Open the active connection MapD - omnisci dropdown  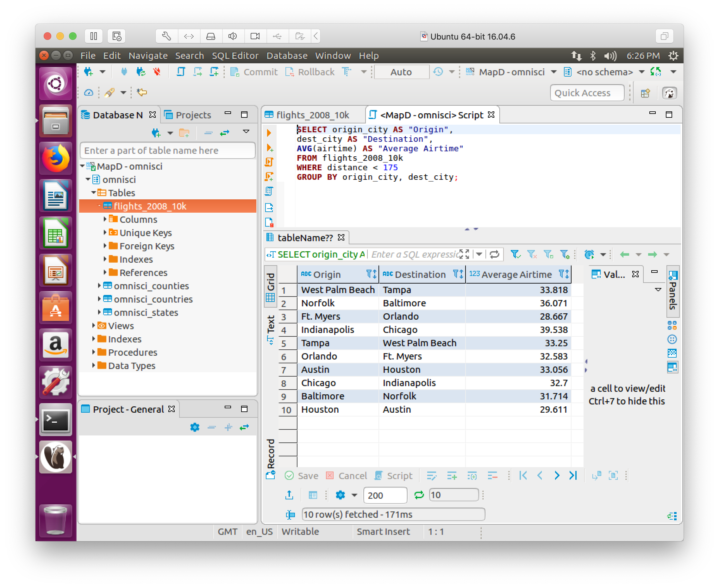[553, 72]
